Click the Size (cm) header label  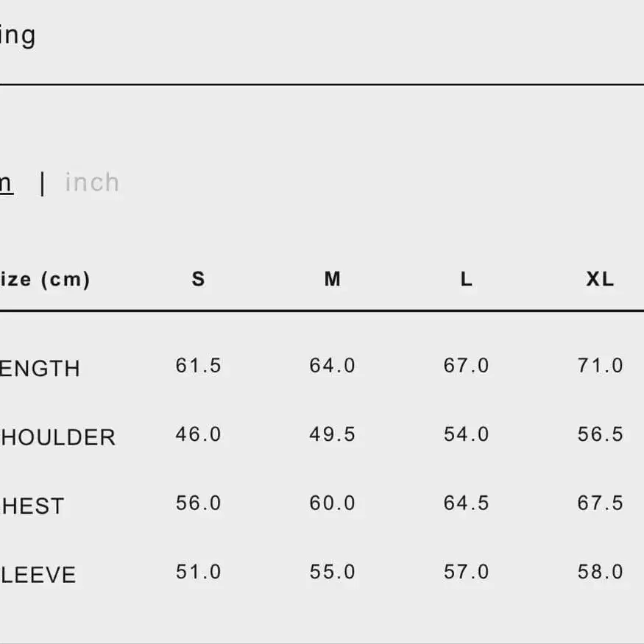pyautogui.click(x=45, y=280)
